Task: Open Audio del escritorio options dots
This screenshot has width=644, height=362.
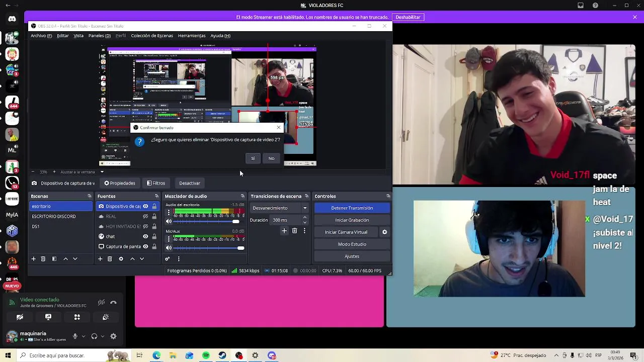Action: pos(169,212)
